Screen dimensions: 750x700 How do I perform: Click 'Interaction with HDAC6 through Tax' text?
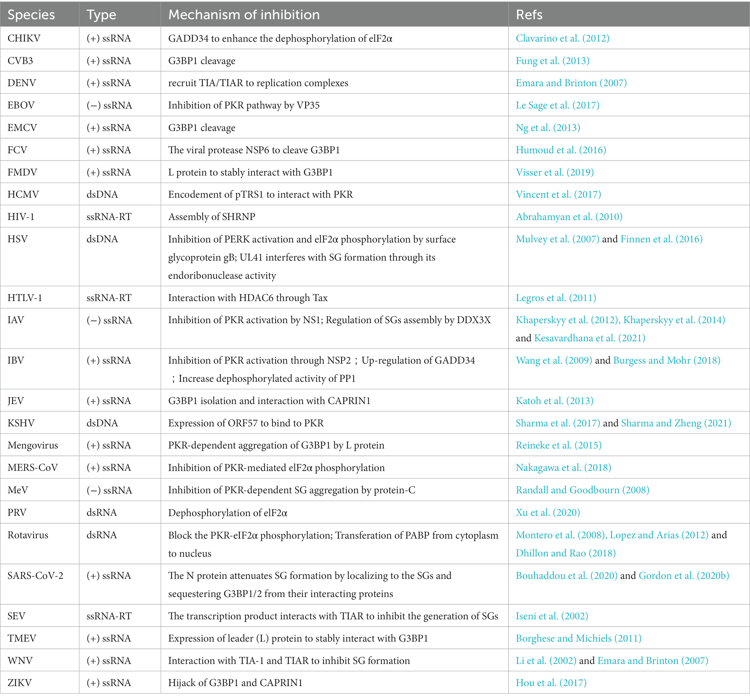248,297
